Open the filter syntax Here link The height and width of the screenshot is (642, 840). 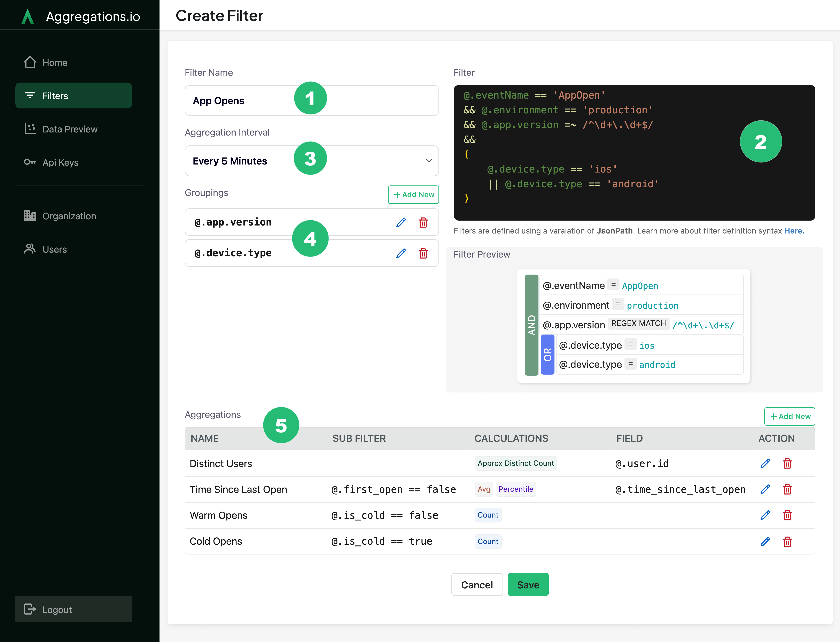794,231
